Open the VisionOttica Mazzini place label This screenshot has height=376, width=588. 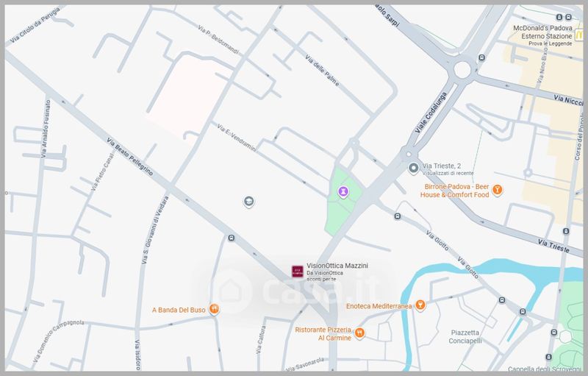(337, 265)
